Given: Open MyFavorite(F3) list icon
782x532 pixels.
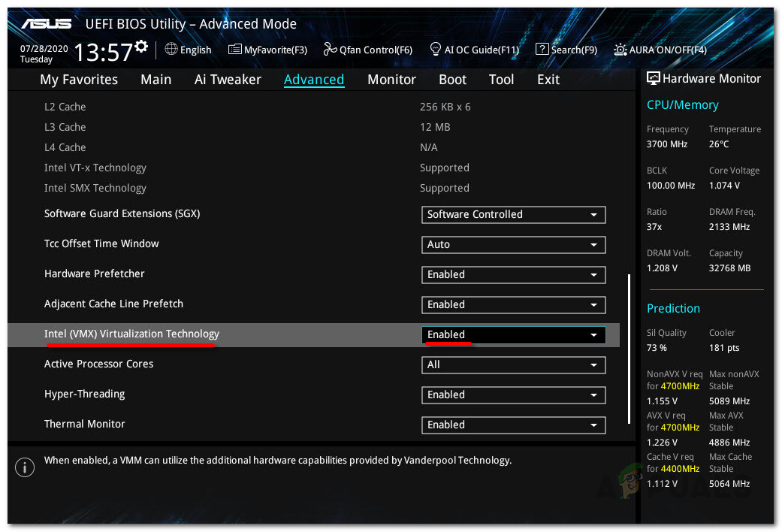Looking at the screenshot, I should pyautogui.click(x=235, y=50).
